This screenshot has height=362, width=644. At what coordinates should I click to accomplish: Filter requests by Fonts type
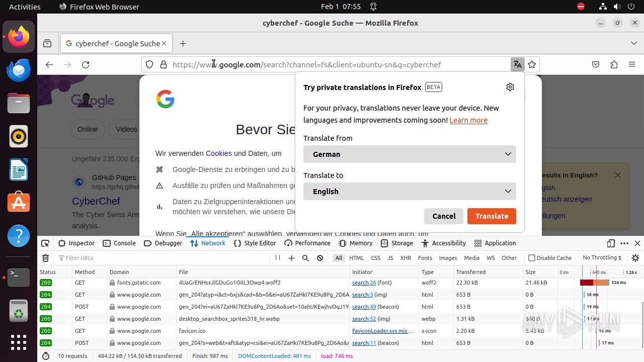coord(425,258)
